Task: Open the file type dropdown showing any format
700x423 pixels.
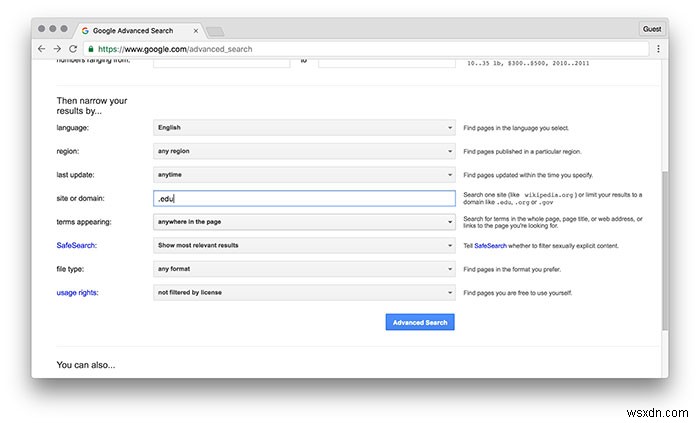Action: 304,269
